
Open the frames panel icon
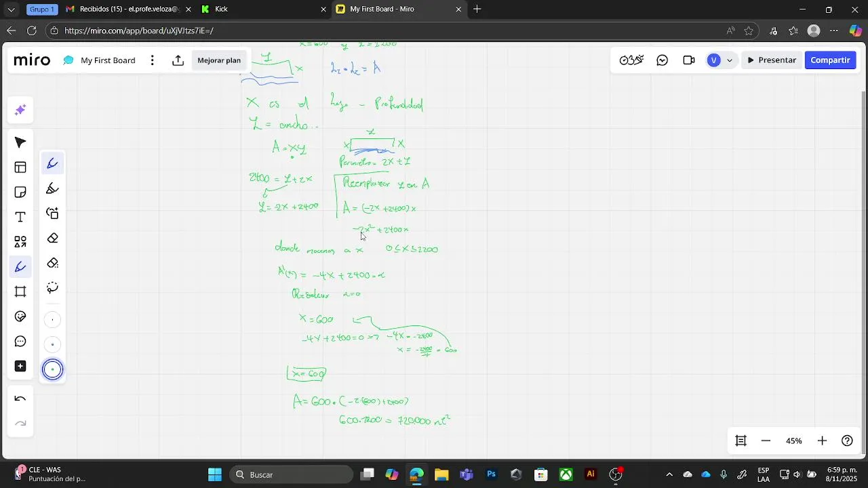pos(741,441)
